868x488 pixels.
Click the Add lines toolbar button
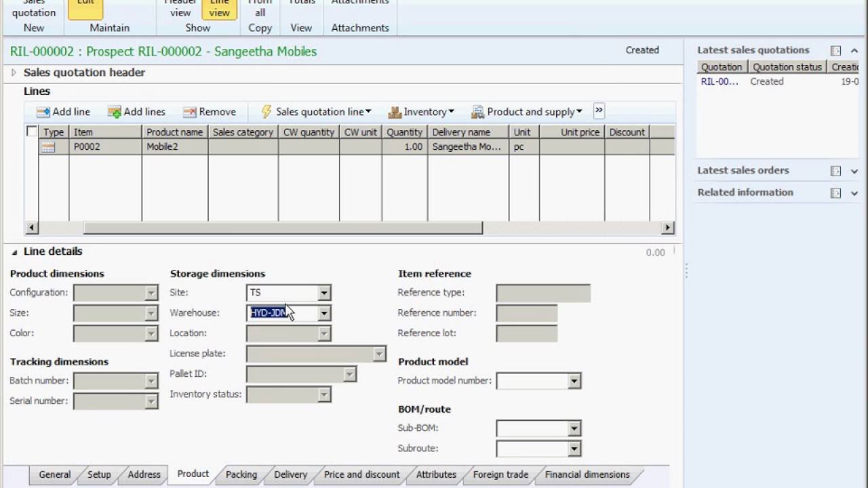[136, 112]
